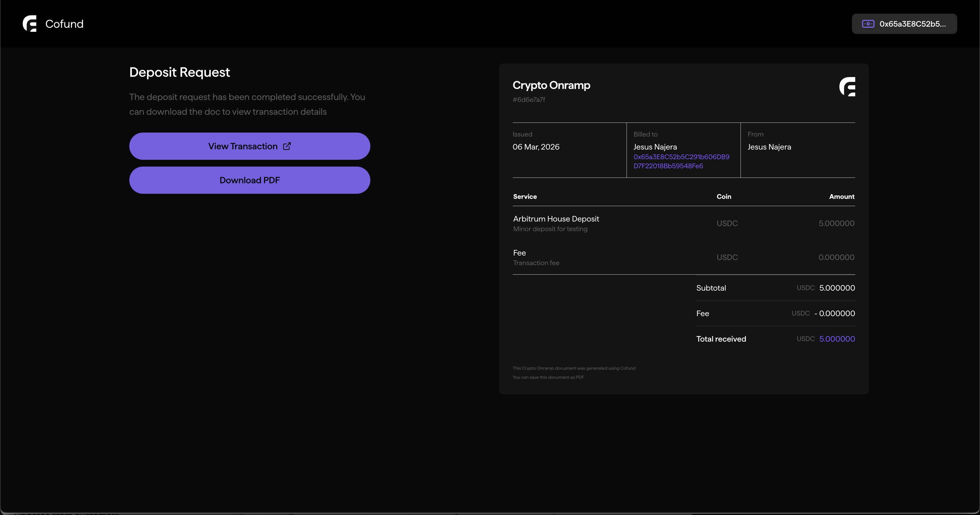Viewport: 980px width, 515px height.
Task: Click the Coin column header
Action: click(x=724, y=197)
